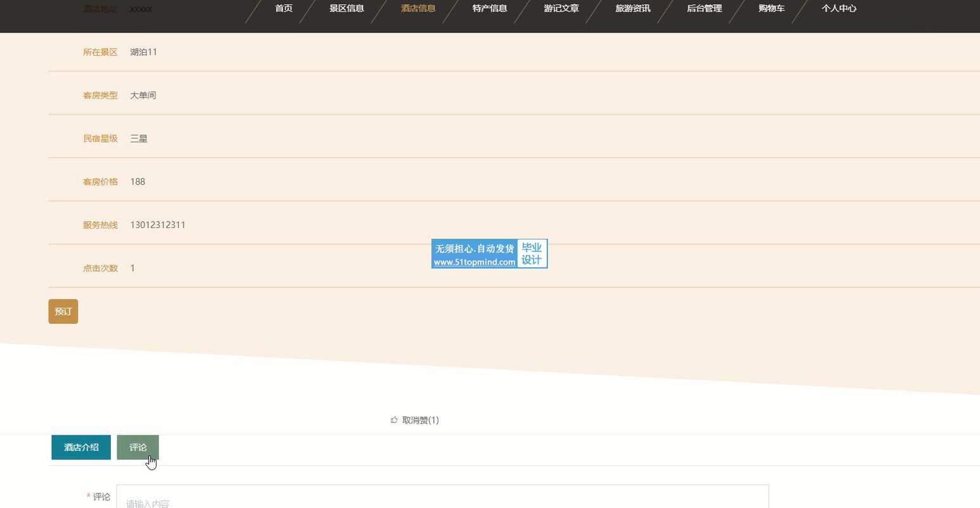Viewport: 980px width, 508px height.
Task: Go to 景区信息 in the nav bar
Action: 347,8
